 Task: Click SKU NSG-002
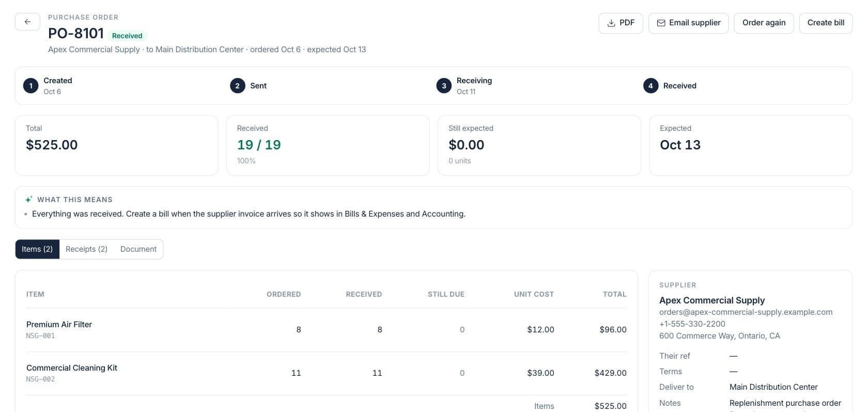tap(40, 379)
